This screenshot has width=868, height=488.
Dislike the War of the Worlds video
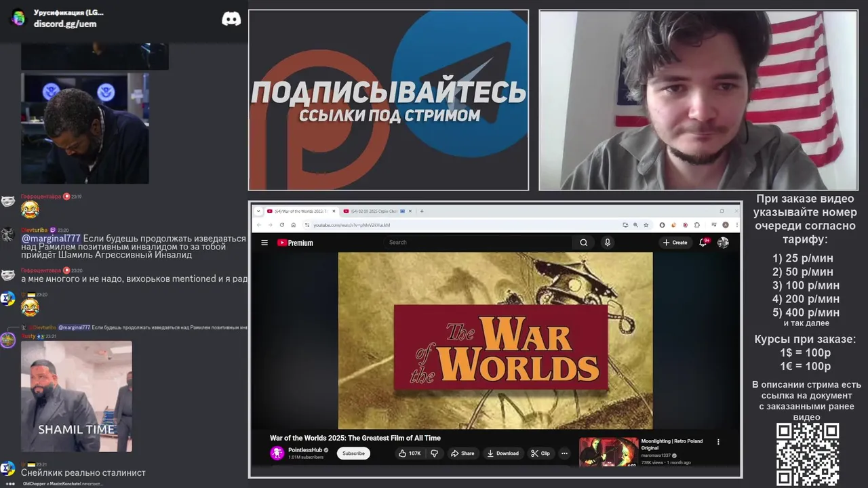[435, 453]
